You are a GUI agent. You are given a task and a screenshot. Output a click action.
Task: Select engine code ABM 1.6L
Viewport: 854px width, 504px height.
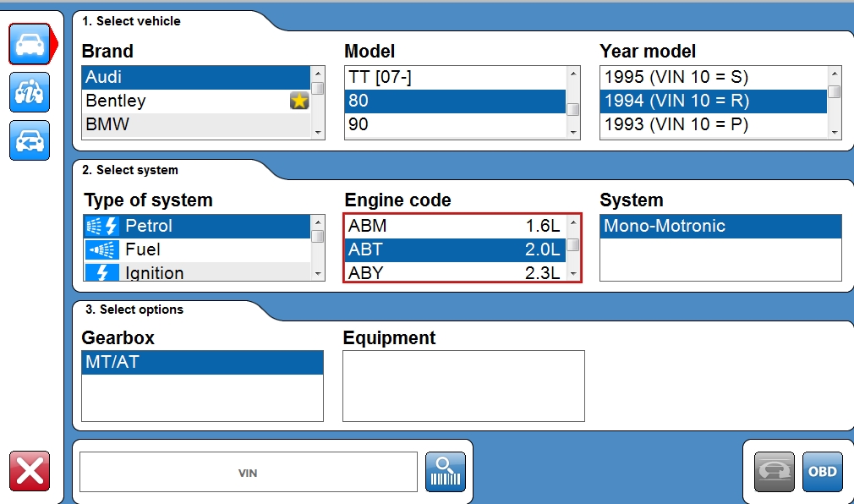pyautogui.click(x=455, y=226)
